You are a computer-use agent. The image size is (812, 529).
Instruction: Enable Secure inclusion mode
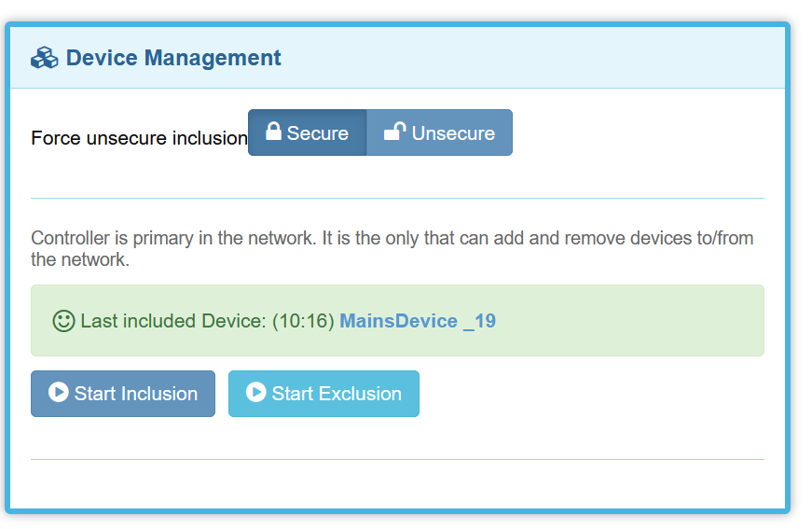click(308, 132)
